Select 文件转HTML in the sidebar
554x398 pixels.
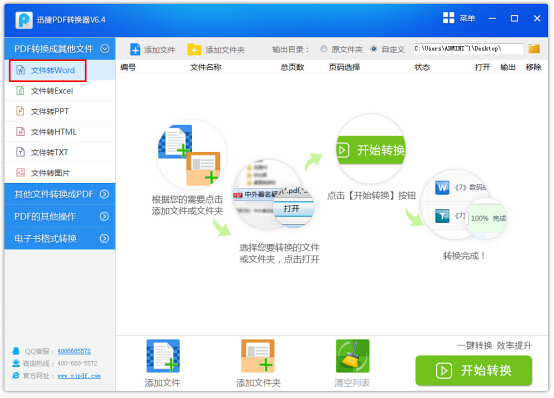coord(60,132)
